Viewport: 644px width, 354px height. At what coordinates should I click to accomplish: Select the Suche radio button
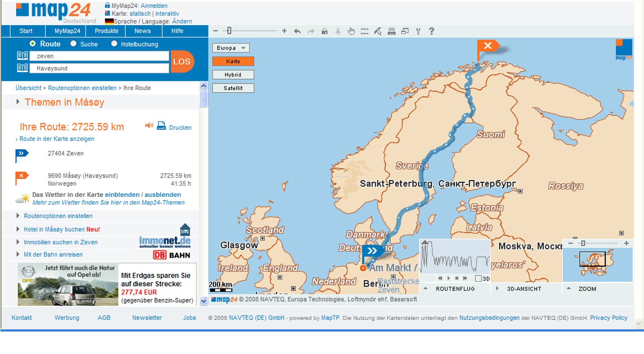(x=73, y=44)
